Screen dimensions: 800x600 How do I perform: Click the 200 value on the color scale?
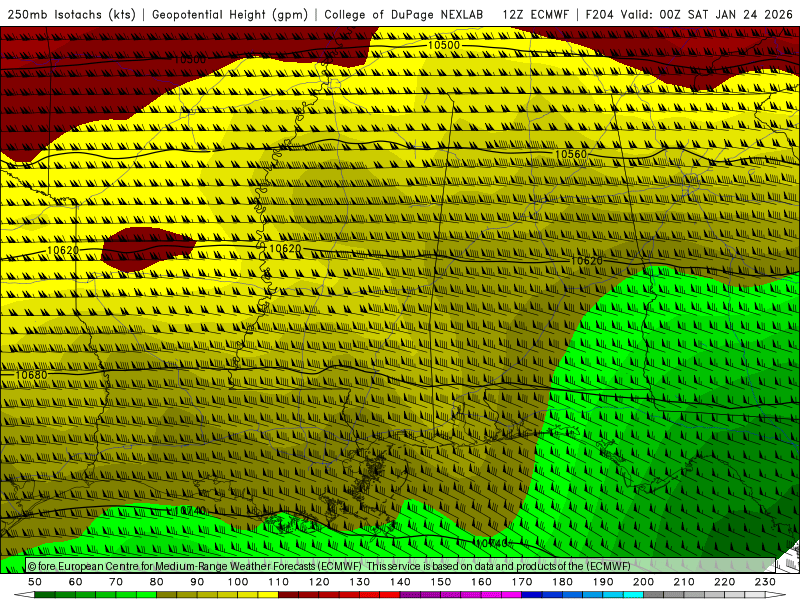click(643, 582)
